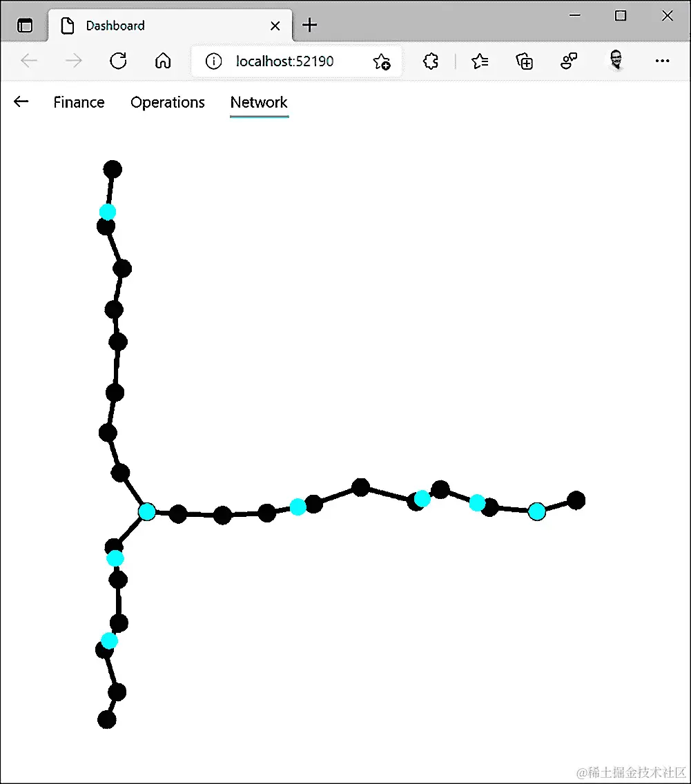The image size is (691, 784).
Task: Go to the browser home page
Action: [163, 61]
